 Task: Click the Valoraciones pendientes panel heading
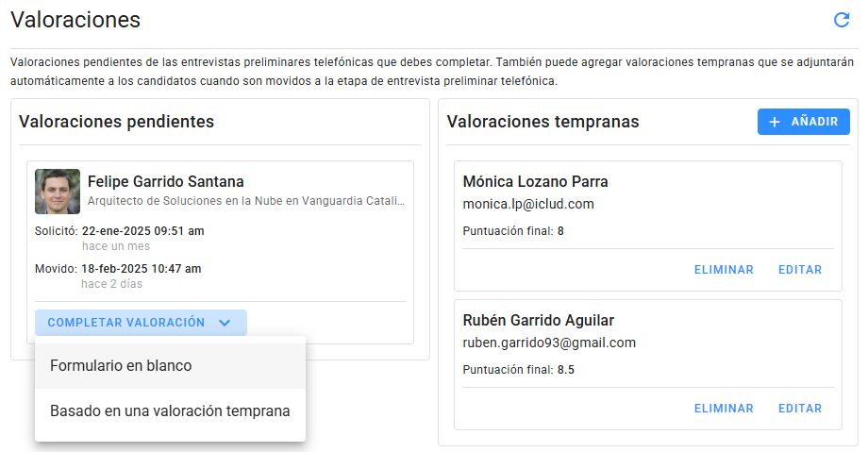coord(116,122)
